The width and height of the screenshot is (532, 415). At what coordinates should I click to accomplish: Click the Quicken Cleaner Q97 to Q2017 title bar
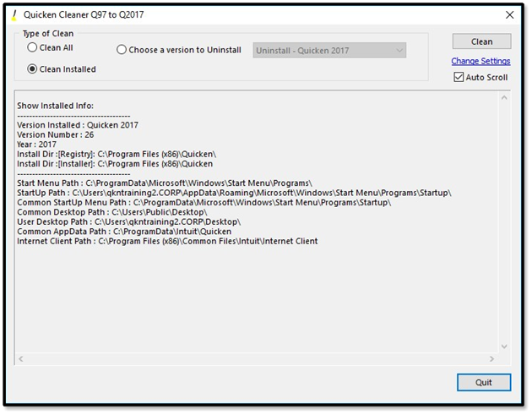click(253, 15)
